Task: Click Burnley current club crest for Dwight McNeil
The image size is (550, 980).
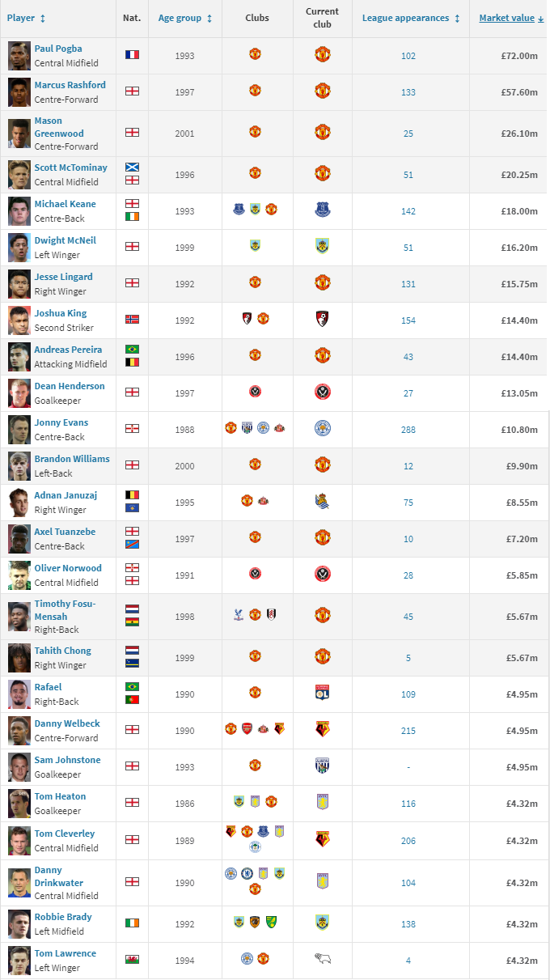Action: pos(322,246)
